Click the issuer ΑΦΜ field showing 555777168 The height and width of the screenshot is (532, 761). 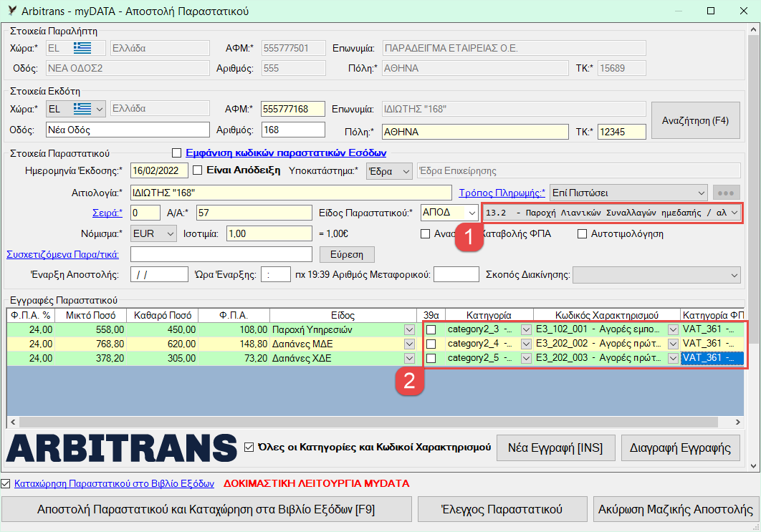292,109
